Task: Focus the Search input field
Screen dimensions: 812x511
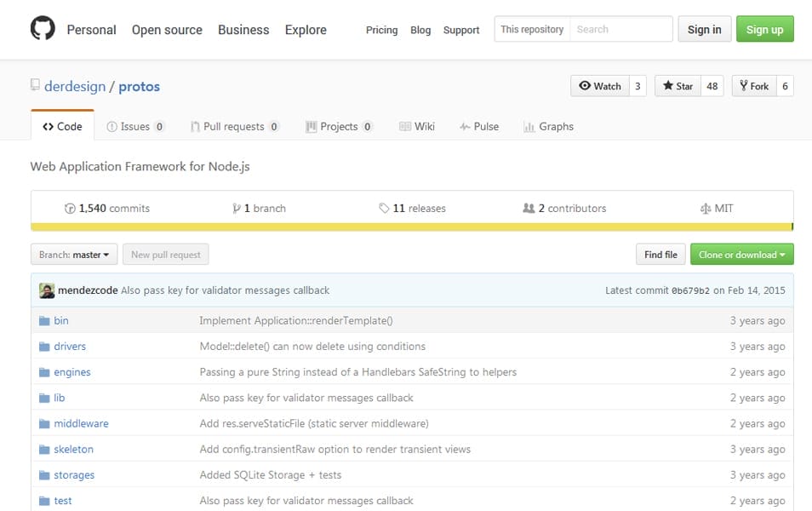Action: [x=621, y=30]
